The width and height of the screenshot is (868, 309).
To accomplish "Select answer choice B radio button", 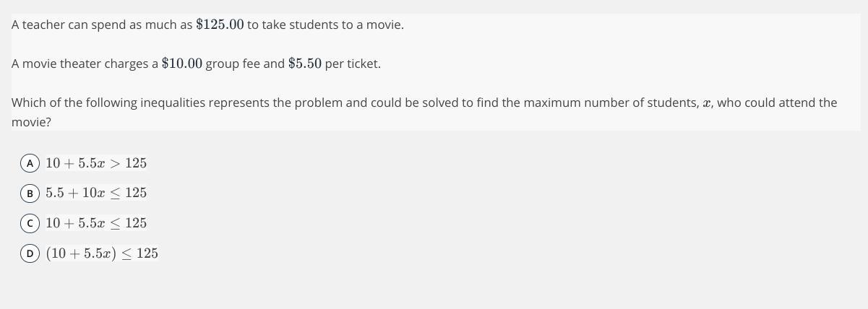I will tap(30, 193).
